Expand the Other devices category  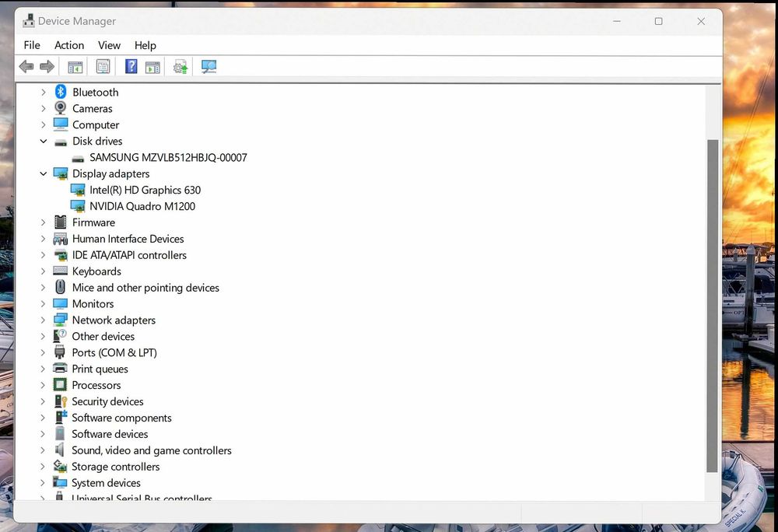tap(43, 336)
